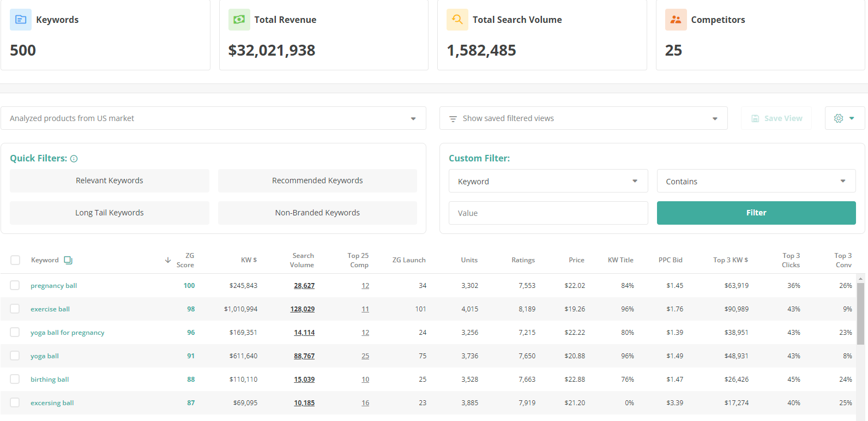Viewport: 868px width, 421px height.
Task: Click search volume 28,627 link
Action: point(304,286)
